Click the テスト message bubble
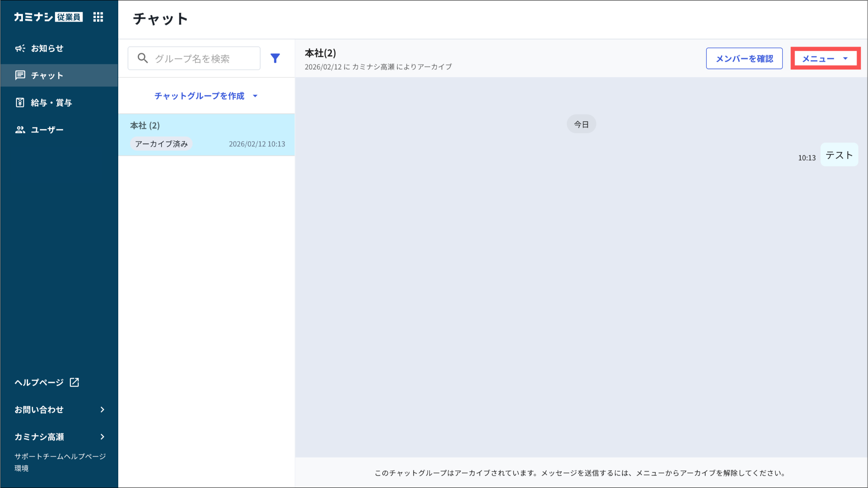Viewport: 868px width, 488px height. (839, 155)
